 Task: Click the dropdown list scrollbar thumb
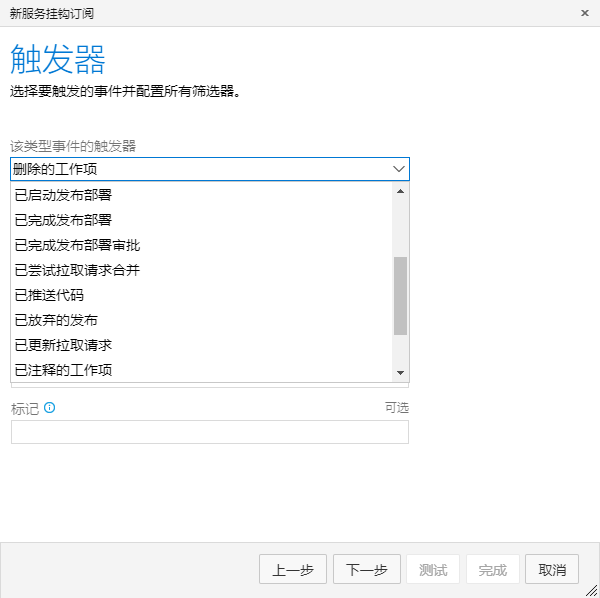pos(400,296)
